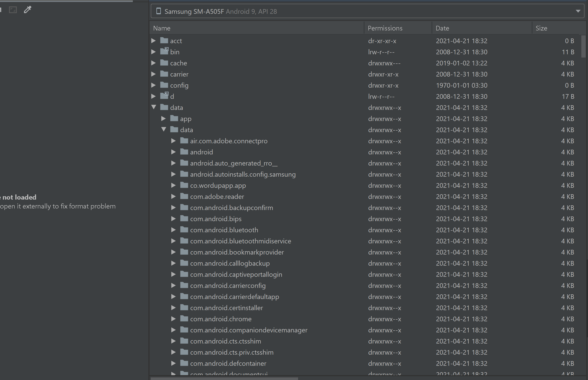Sort entries by the Date column
588x380 pixels.
pyautogui.click(x=442, y=28)
